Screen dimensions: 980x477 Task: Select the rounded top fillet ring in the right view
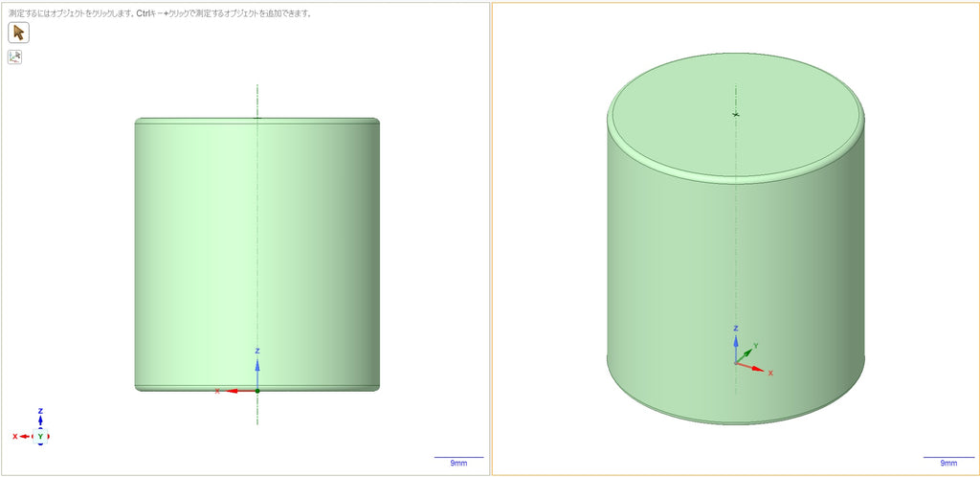click(x=736, y=181)
